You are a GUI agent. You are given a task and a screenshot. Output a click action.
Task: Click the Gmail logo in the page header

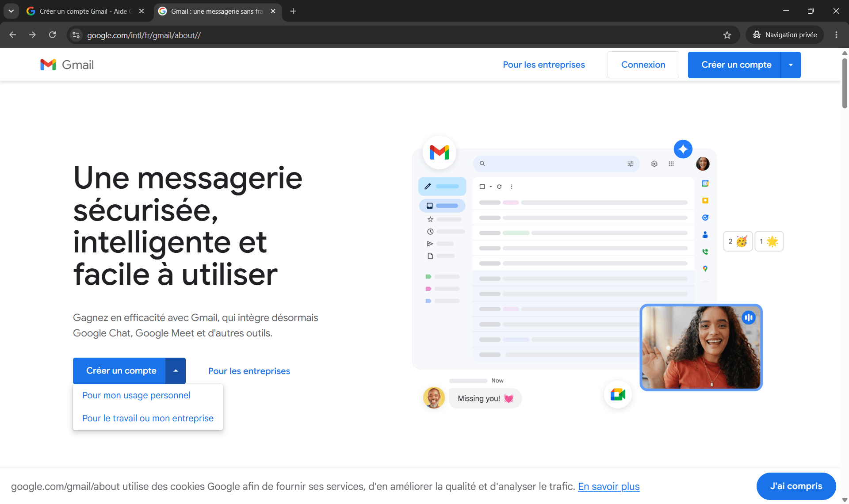[x=67, y=65]
